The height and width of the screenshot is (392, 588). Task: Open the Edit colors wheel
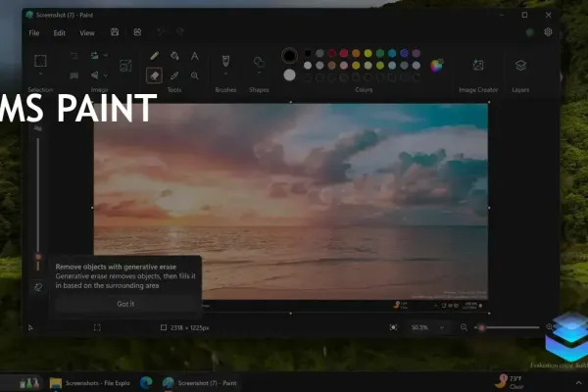[436, 66]
